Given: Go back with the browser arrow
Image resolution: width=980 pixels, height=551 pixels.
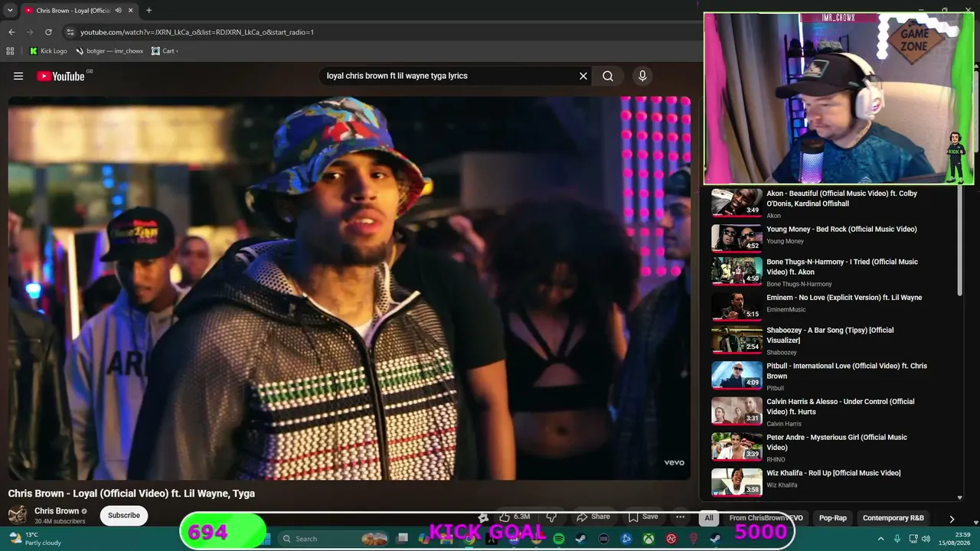Looking at the screenshot, I should pyautogui.click(x=11, y=32).
